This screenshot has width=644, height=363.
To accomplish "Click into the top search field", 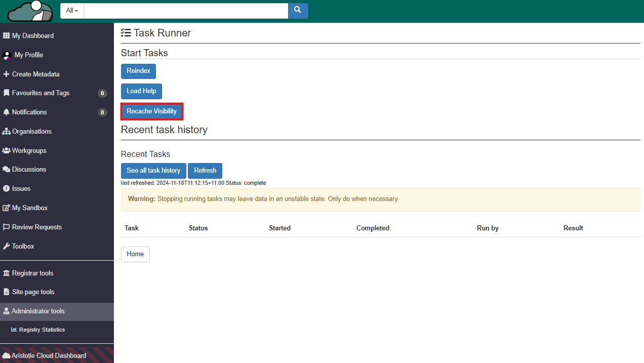I will click(x=186, y=11).
